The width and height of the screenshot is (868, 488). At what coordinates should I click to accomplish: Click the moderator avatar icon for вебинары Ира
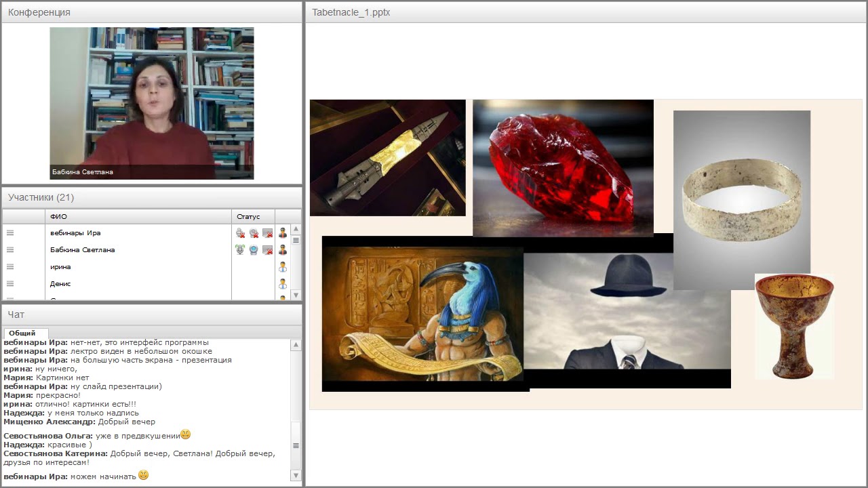(x=283, y=233)
